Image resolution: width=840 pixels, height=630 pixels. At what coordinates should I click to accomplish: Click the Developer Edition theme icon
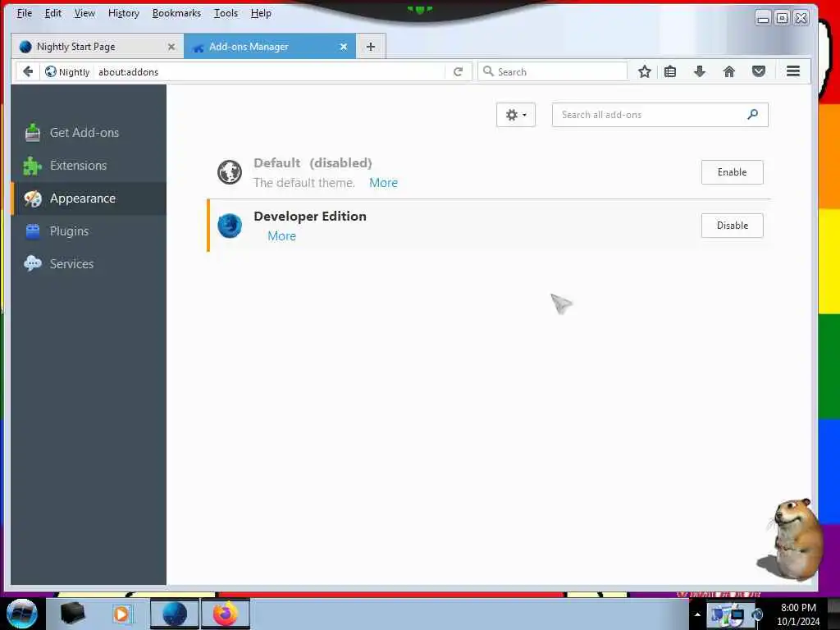[x=230, y=226]
